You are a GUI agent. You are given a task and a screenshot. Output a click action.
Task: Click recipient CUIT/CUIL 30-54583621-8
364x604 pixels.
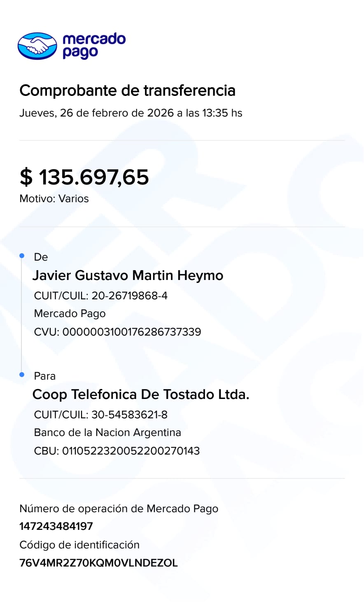pos(100,415)
